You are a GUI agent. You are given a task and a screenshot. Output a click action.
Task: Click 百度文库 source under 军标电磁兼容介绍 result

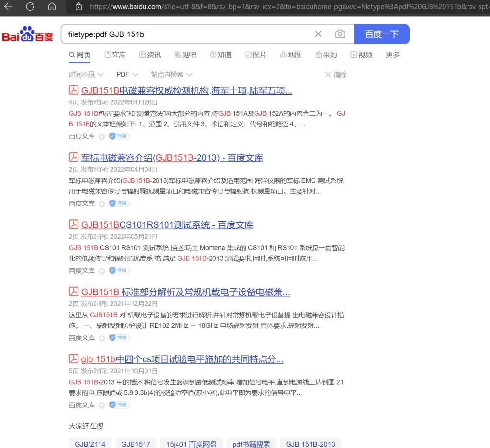point(81,203)
